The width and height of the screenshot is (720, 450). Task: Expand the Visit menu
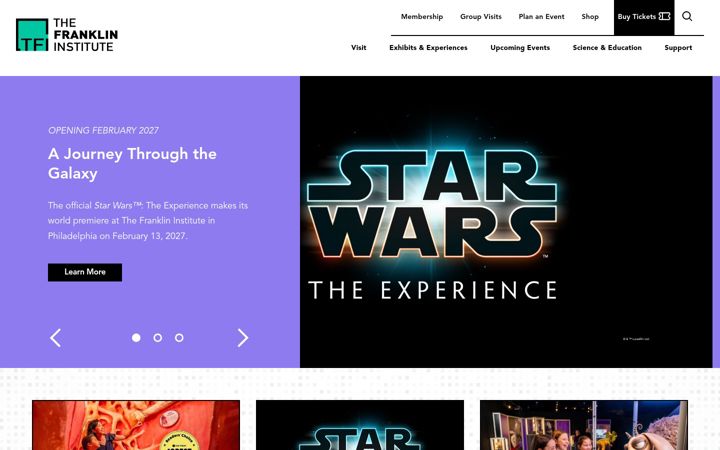[359, 48]
